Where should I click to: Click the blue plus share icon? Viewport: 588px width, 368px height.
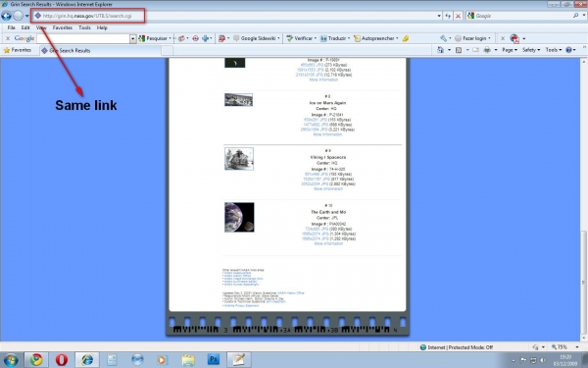click(x=206, y=38)
